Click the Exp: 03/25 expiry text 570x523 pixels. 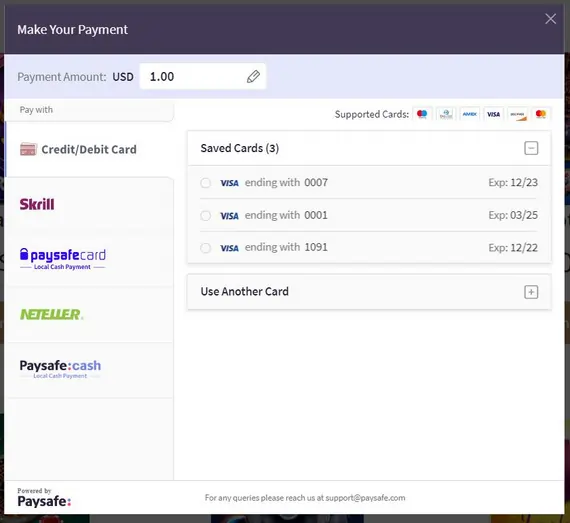[513, 215]
